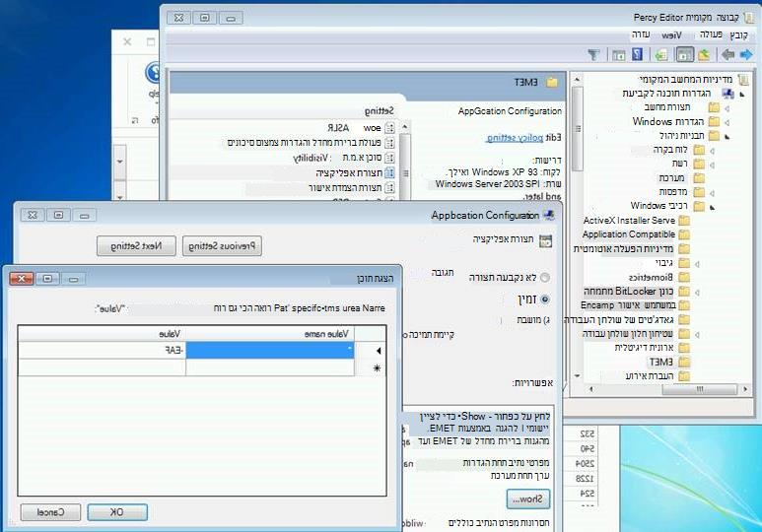The image size is (762, 532).
Task: Select the מדיניות הפעלה אוטומטית tree item
Action: coord(631,248)
